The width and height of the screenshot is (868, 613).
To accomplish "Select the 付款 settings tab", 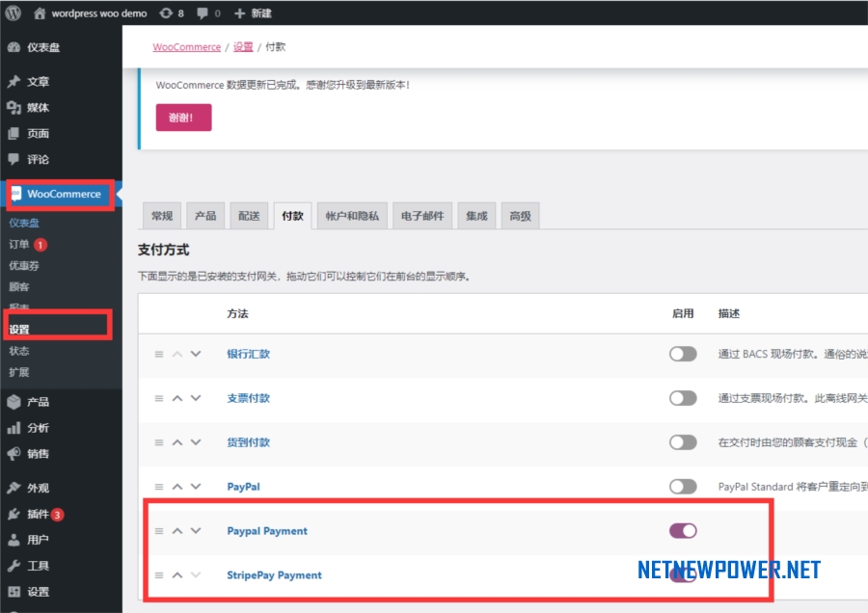I will click(x=293, y=216).
